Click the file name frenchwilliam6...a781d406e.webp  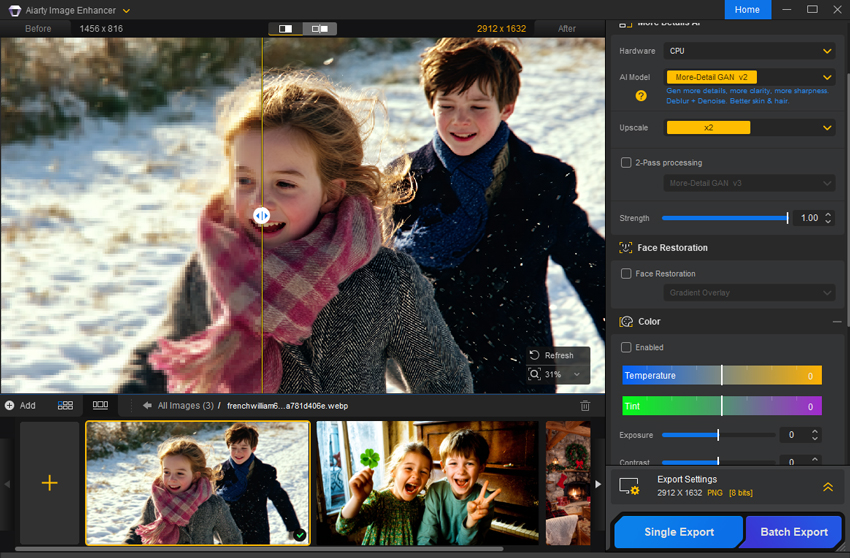point(287,406)
